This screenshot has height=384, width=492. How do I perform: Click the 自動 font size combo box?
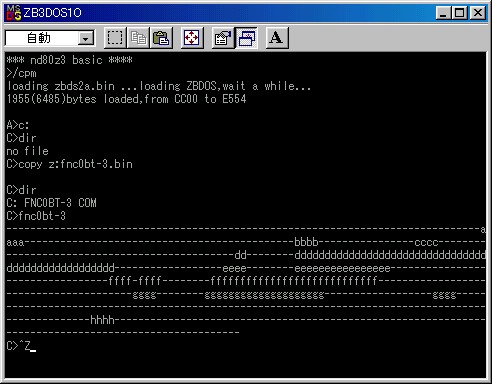pos(50,38)
